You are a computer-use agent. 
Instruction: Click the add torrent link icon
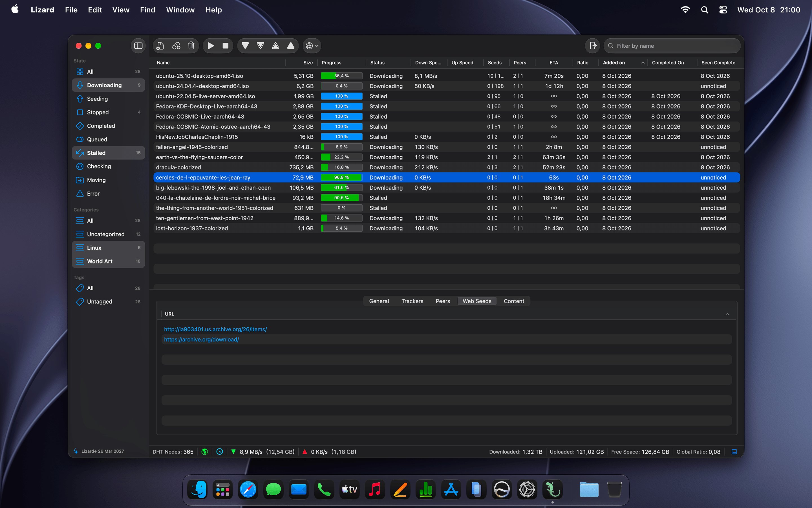click(176, 46)
